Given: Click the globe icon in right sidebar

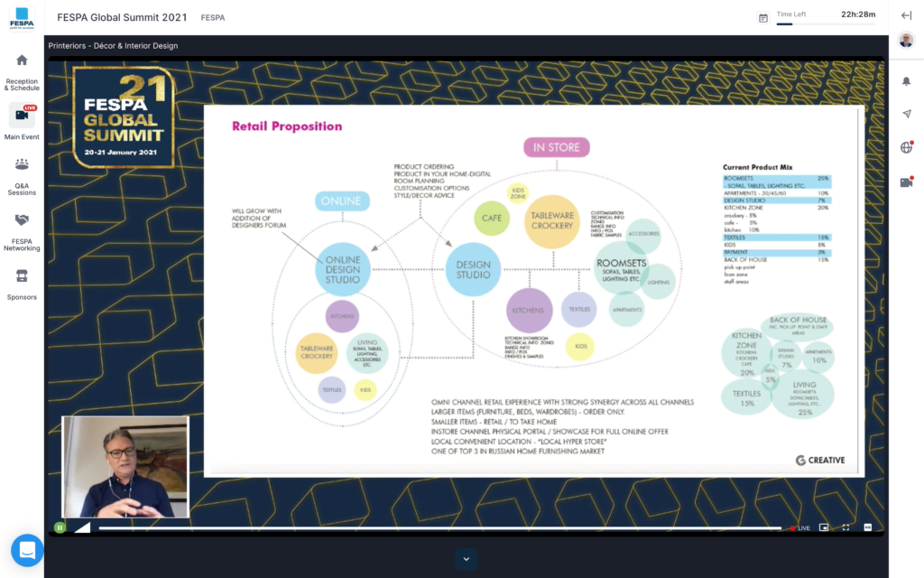Looking at the screenshot, I should [906, 147].
